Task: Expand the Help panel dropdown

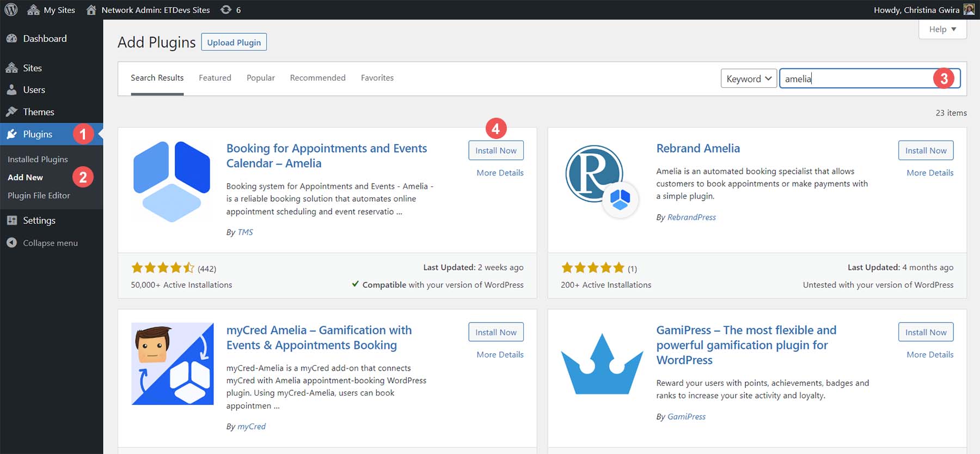Action: point(942,29)
